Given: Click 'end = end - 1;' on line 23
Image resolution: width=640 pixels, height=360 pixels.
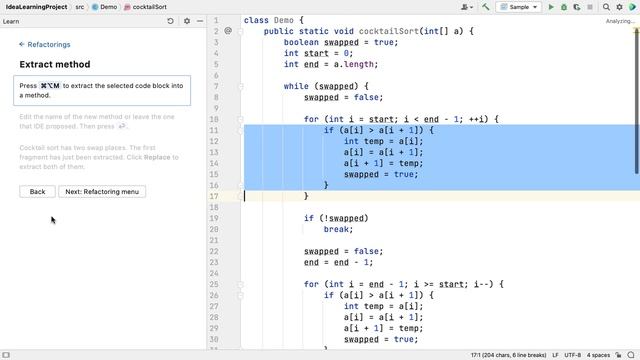Looking at the screenshot, I should pos(338,262).
